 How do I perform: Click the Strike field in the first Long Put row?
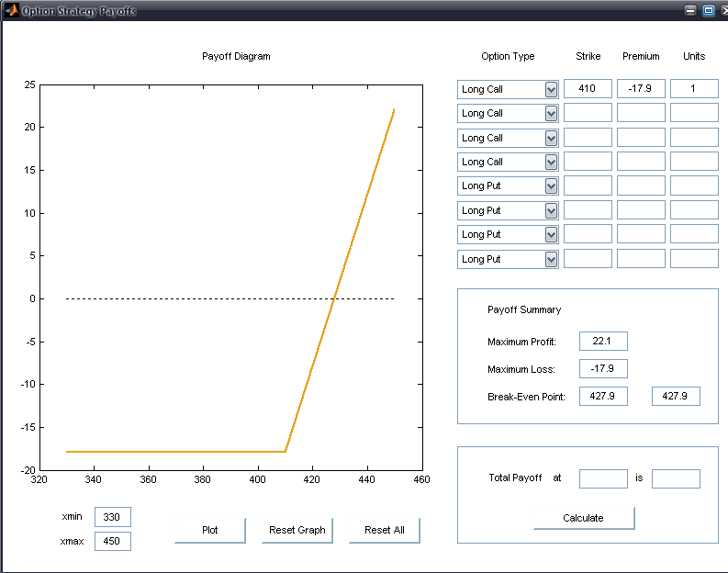(588, 185)
